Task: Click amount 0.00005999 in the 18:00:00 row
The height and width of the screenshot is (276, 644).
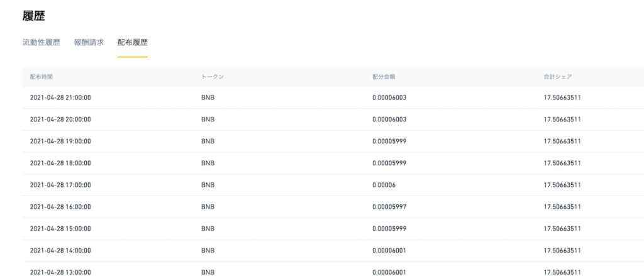Action: click(389, 163)
